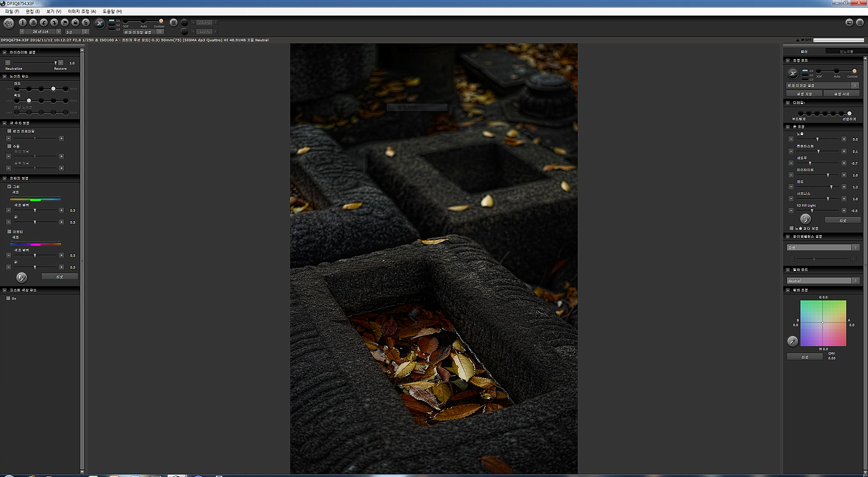Image resolution: width=868 pixels, height=477 pixels.
Task: Click the large first icon in top toolbar
Action: point(9,23)
